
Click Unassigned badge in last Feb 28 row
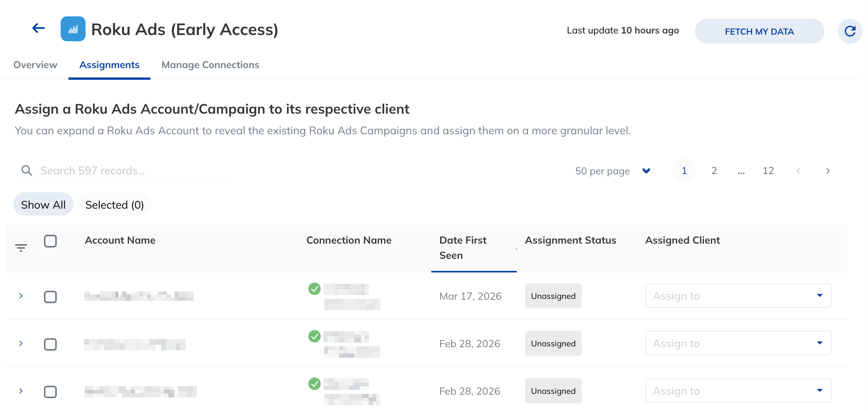click(553, 391)
